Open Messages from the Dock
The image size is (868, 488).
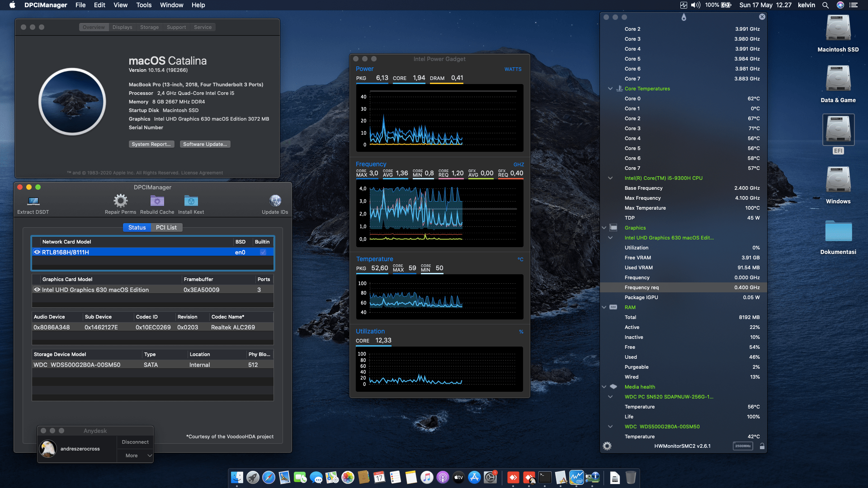pyautogui.click(x=316, y=477)
